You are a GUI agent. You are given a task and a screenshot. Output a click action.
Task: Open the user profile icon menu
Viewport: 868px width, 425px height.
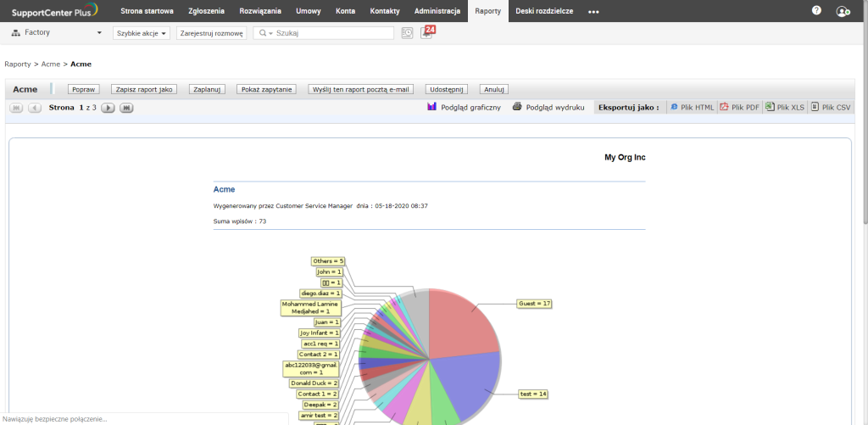pyautogui.click(x=842, y=11)
